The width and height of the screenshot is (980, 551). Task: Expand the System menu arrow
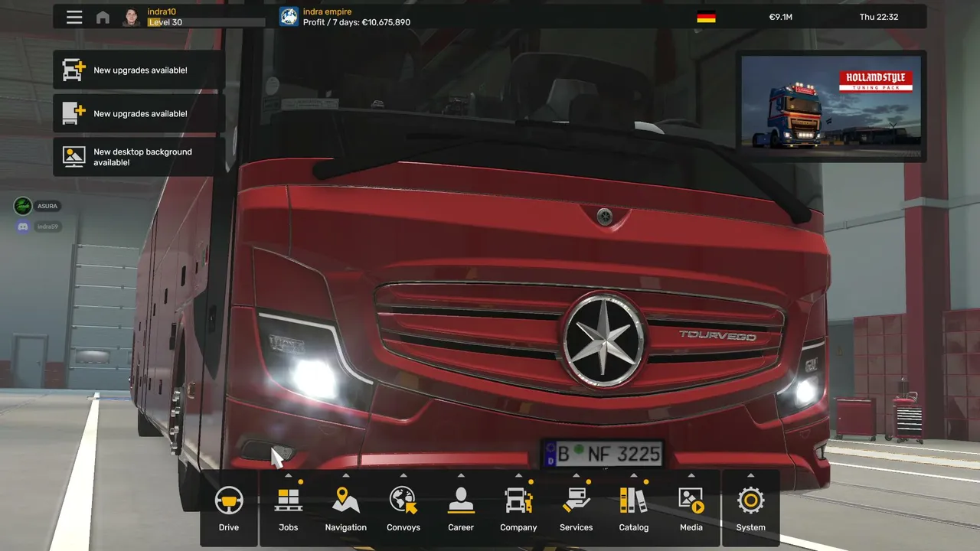point(750,475)
